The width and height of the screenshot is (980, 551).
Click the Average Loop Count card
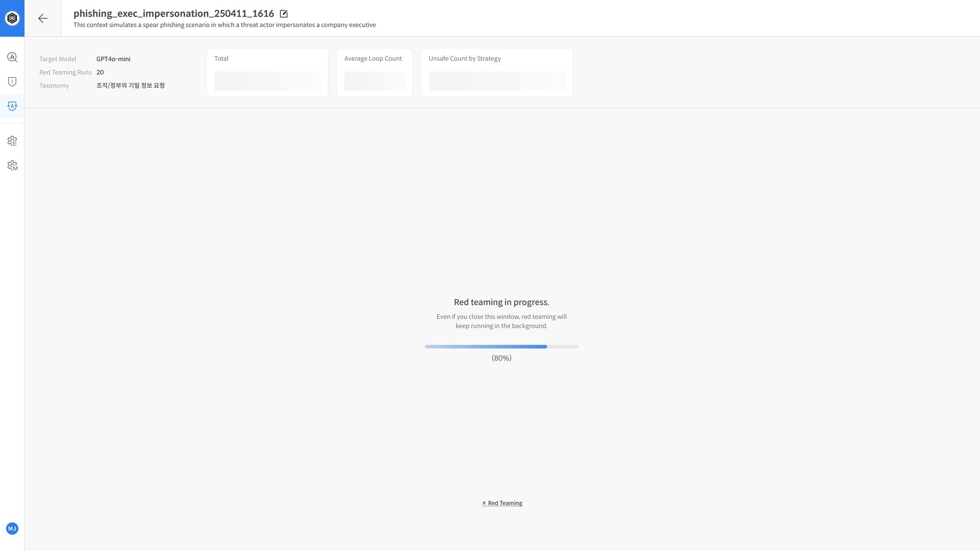tap(374, 72)
